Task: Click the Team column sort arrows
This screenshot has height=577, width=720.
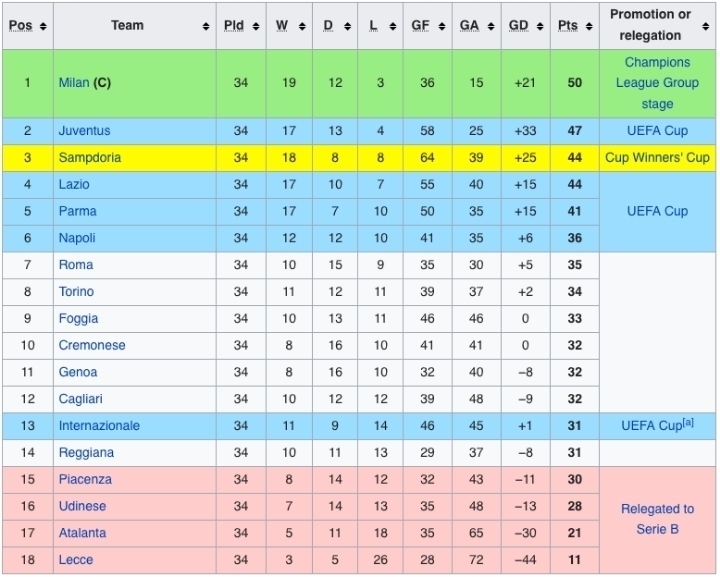Action: (x=206, y=26)
